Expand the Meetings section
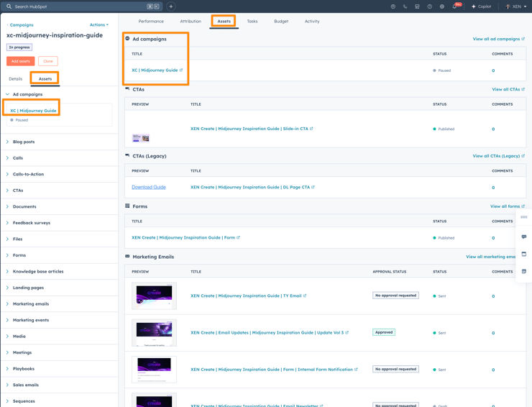 pyautogui.click(x=22, y=352)
